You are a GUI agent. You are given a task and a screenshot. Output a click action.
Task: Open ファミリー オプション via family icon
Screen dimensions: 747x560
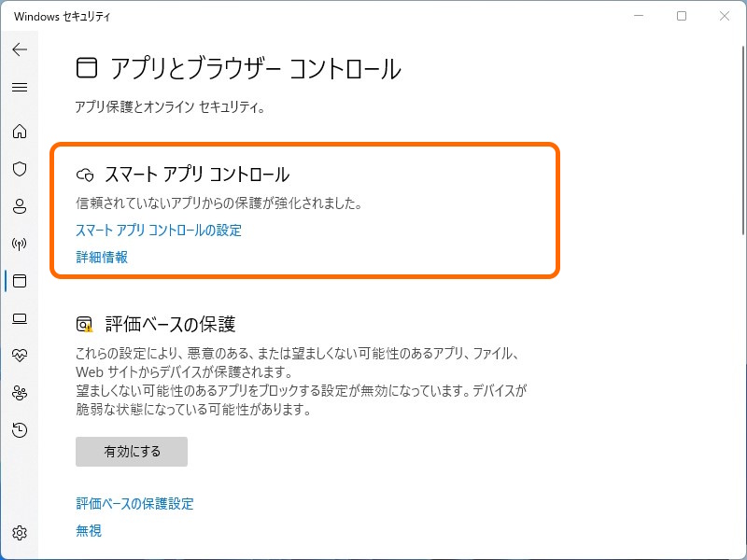20,393
